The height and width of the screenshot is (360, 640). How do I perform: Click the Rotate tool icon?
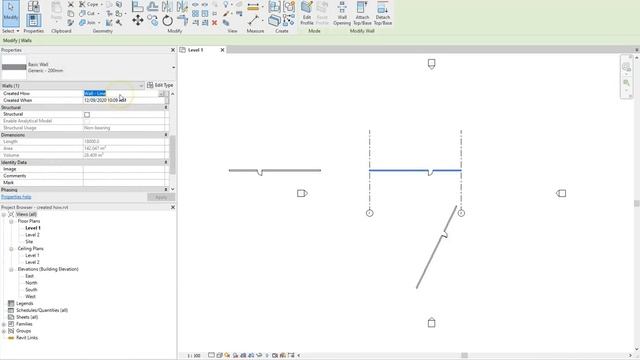point(167,20)
